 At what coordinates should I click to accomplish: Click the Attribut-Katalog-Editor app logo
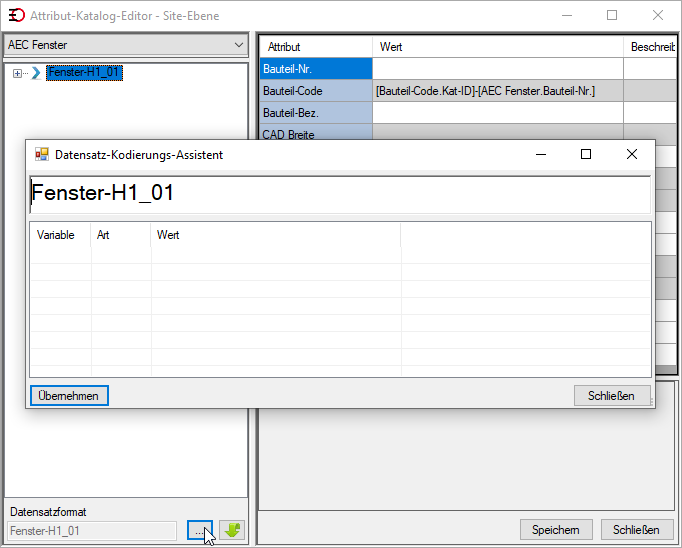click(x=17, y=16)
